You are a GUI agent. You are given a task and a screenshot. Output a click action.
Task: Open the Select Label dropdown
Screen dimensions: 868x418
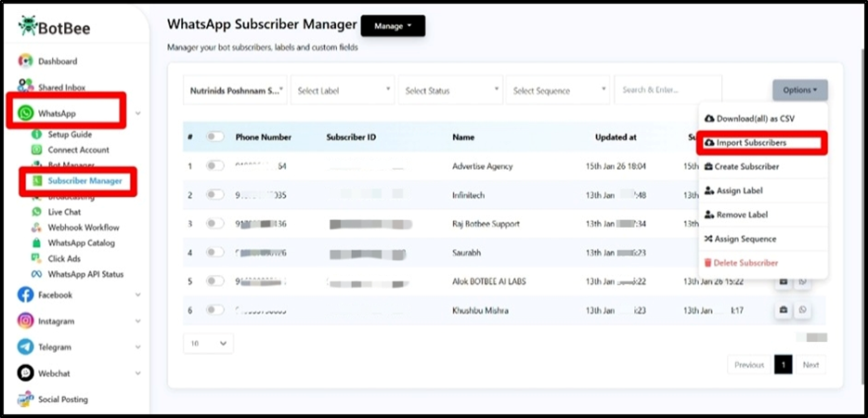pos(343,91)
